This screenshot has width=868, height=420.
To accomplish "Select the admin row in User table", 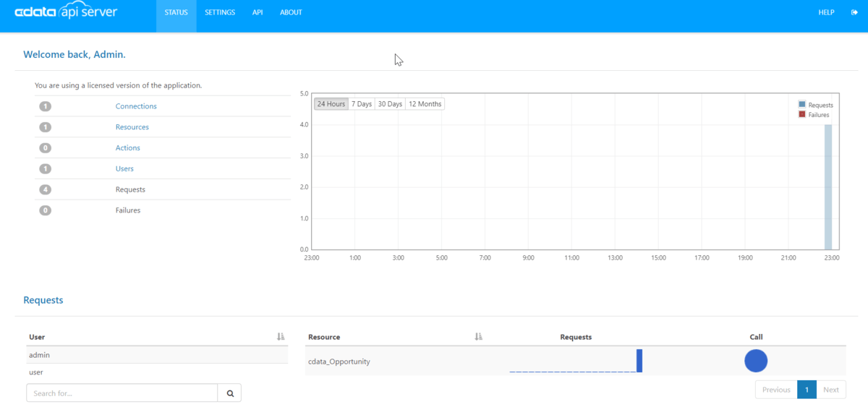I will point(157,355).
